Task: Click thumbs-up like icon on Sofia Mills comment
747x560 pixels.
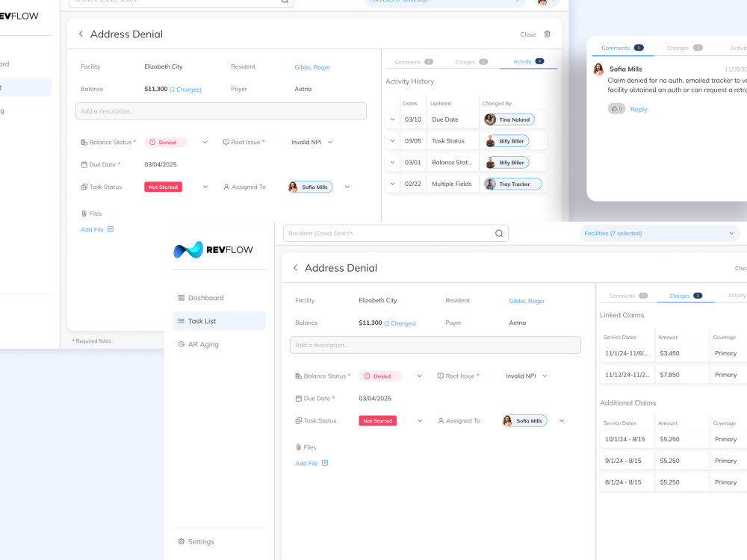Action: coord(616,108)
